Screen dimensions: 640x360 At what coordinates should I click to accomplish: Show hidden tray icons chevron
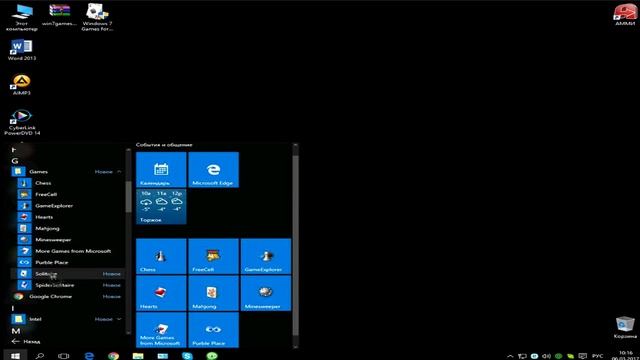point(510,356)
